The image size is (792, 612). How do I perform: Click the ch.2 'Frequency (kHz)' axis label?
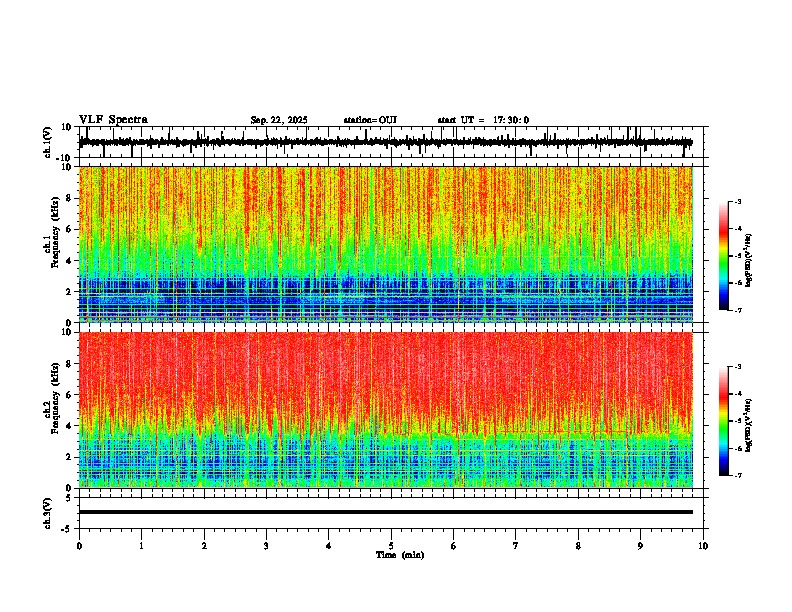[53, 398]
